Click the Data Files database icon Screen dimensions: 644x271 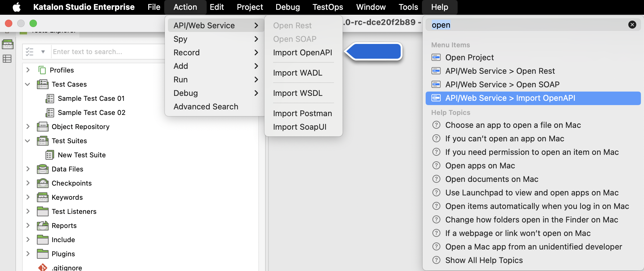click(42, 169)
